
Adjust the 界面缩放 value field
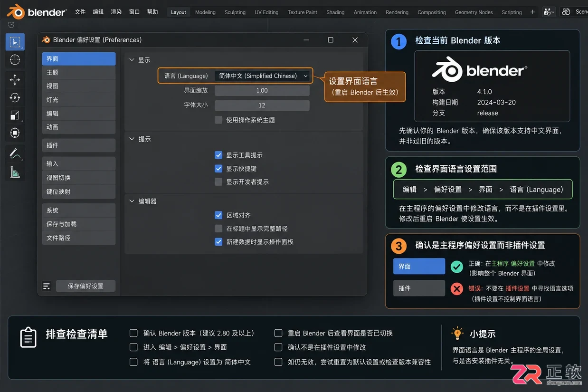(x=262, y=90)
